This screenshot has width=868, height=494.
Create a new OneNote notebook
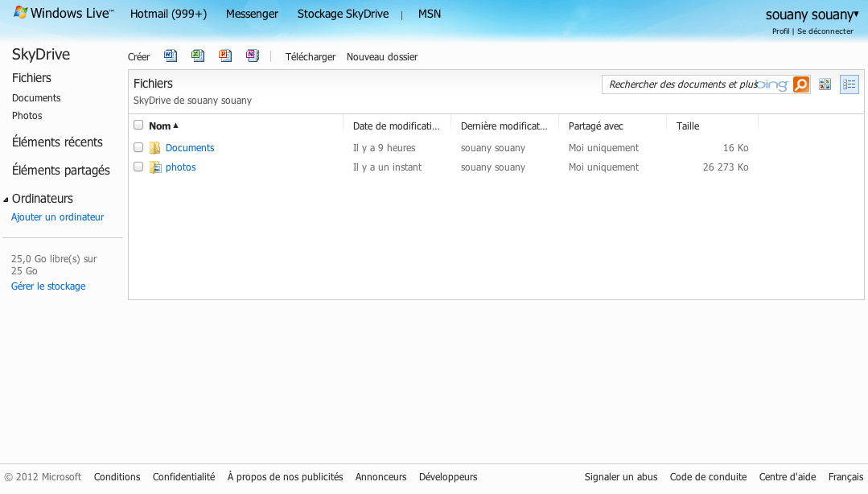click(253, 56)
